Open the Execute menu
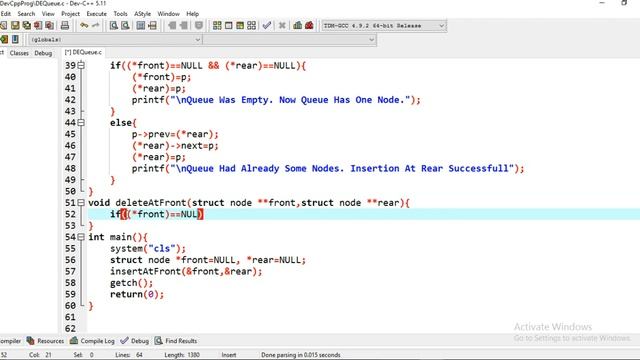 [97, 13]
